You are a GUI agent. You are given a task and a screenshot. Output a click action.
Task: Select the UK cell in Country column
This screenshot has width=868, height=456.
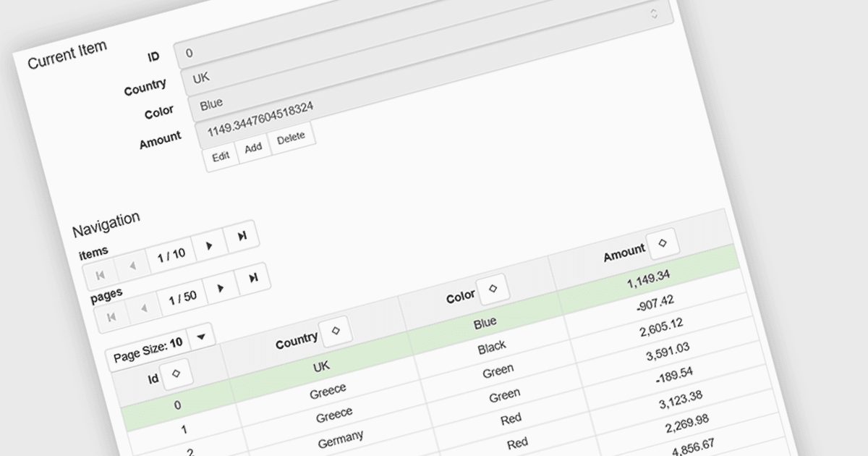pyautogui.click(x=321, y=367)
